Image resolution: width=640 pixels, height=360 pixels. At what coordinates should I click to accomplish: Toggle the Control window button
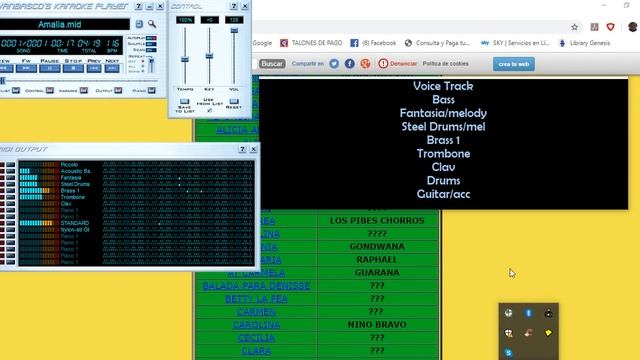coord(49,90)
